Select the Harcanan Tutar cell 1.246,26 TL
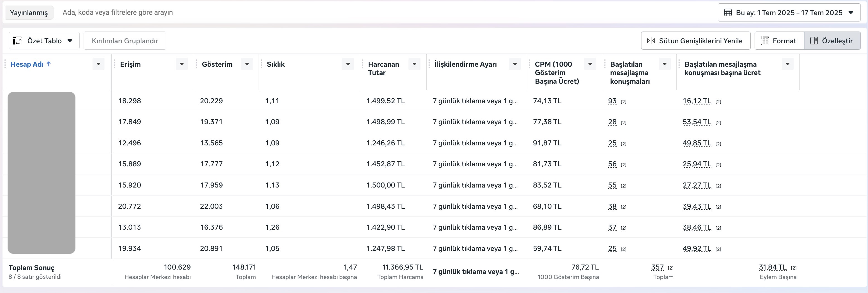This screenshot has width=868, height=293. (385, 143)
